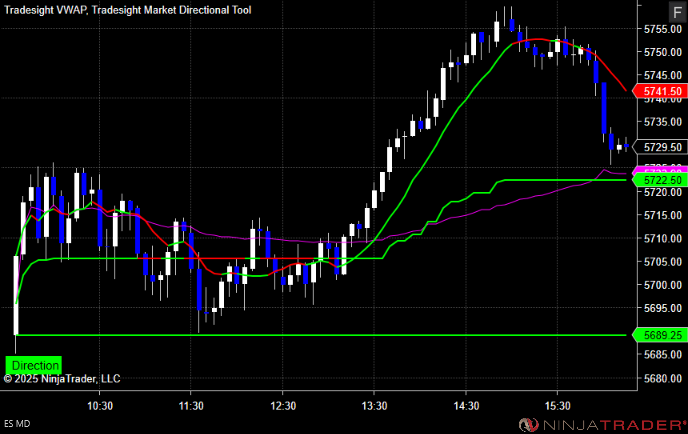Select the 5729.50 current price marker
The width and height of the screenshot is (688, 434).
pos(659,147)
